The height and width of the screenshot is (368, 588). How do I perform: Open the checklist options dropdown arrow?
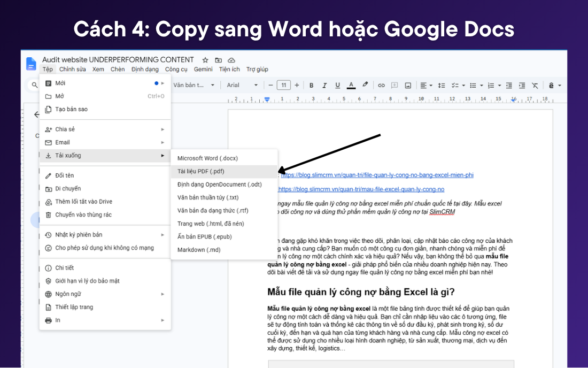[463, 86]
